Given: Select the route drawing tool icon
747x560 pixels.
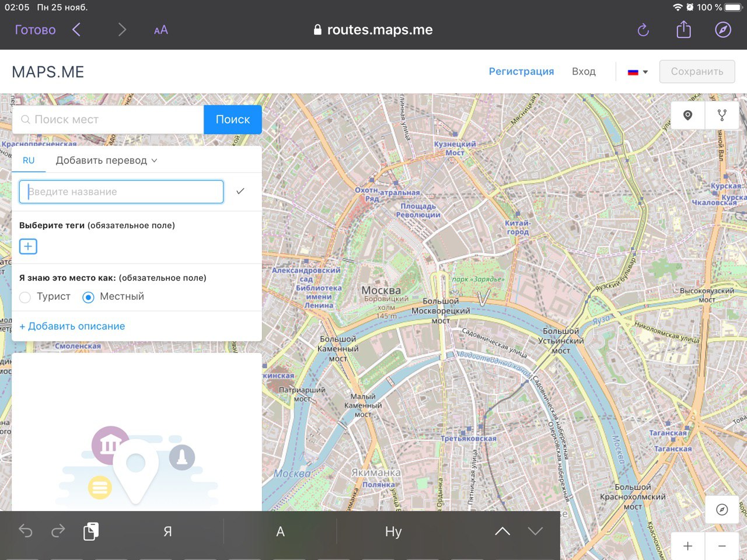Looking at the screenshot, I should [x=722, y=116].
